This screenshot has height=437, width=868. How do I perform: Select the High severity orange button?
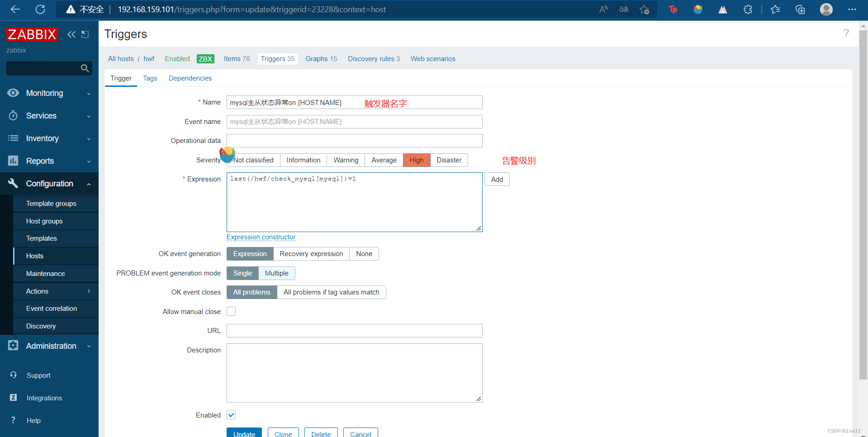tap(417, 160)
